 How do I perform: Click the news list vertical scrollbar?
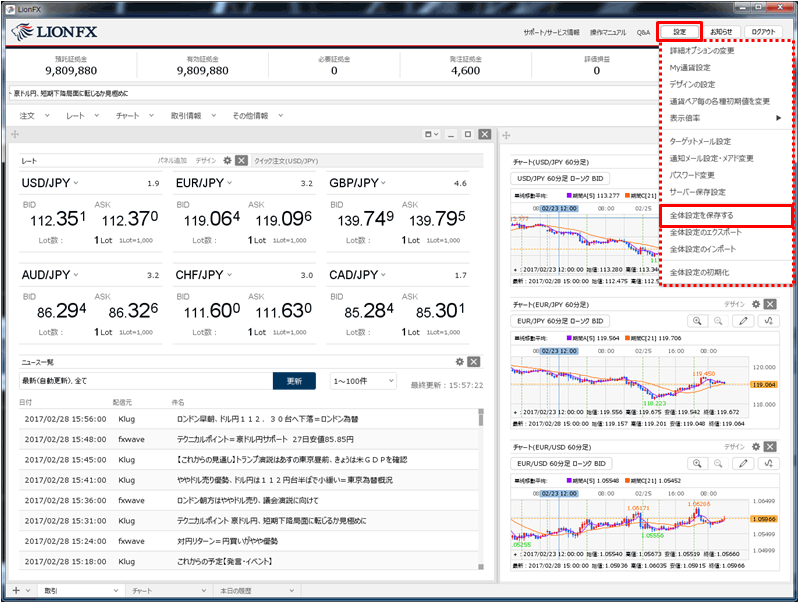(481, 488)
